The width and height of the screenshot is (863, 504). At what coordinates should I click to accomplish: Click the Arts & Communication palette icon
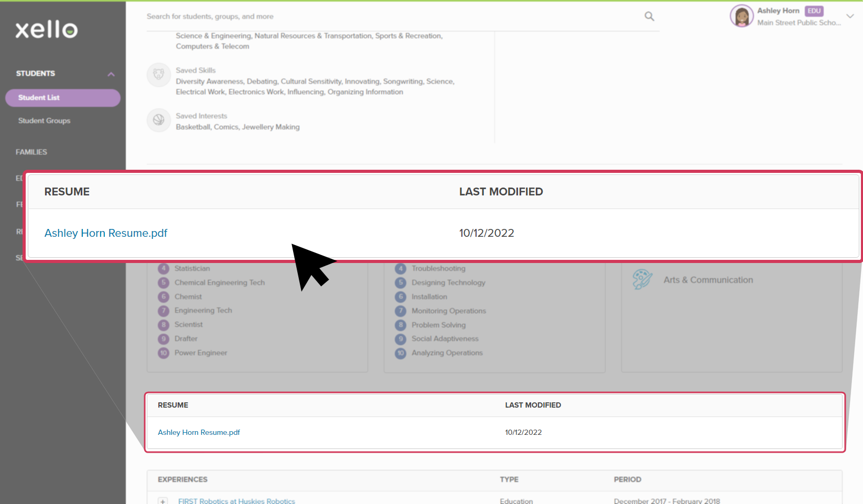642,280
